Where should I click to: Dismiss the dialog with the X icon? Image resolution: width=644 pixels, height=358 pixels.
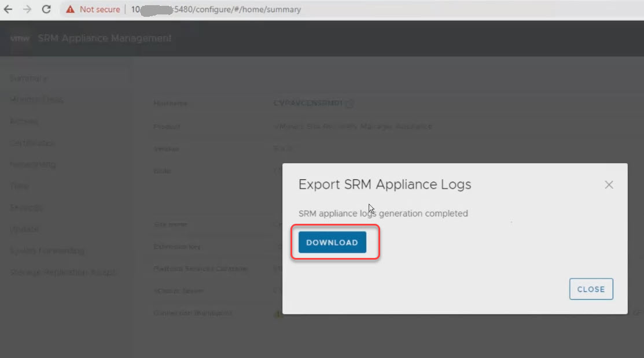pyautogui.click(x=609, y=184)
